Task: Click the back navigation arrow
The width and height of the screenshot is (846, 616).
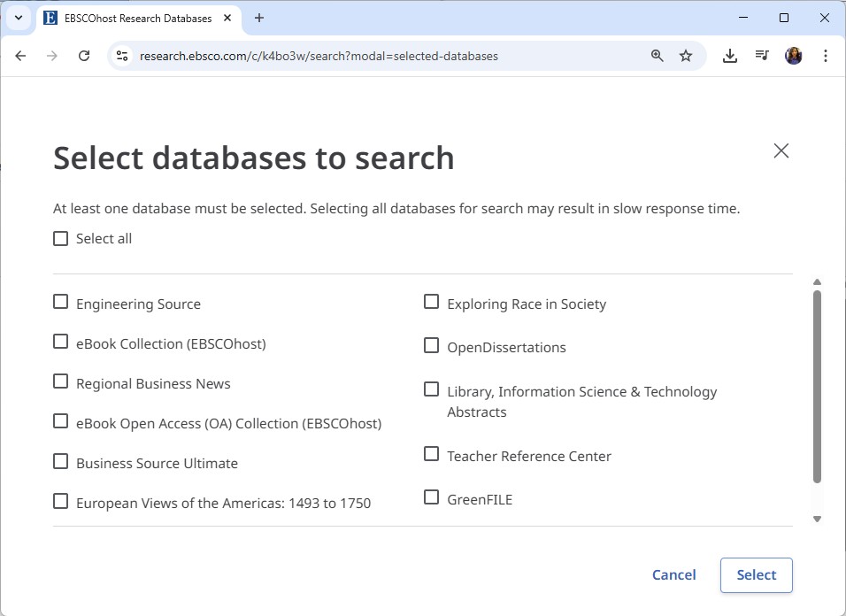Action: click(x=21, y=56)
